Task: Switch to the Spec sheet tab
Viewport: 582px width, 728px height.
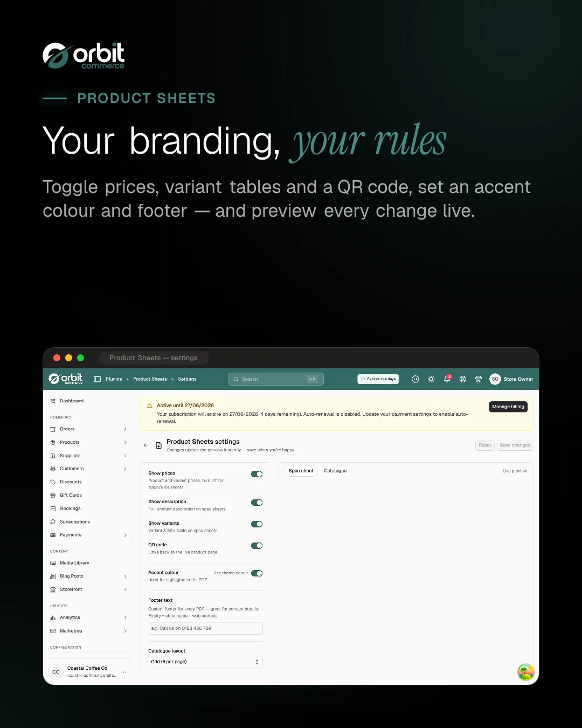Action: (301, 471)
